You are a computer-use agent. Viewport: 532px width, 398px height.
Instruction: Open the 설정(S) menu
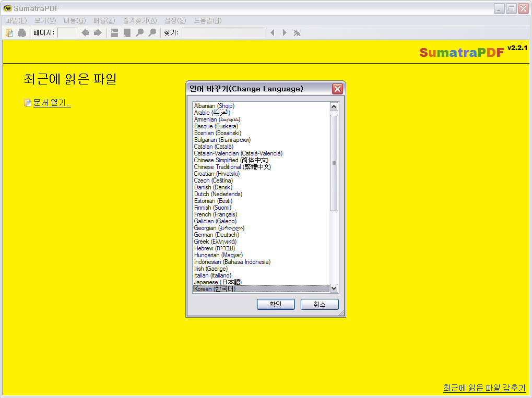point(175,21)
